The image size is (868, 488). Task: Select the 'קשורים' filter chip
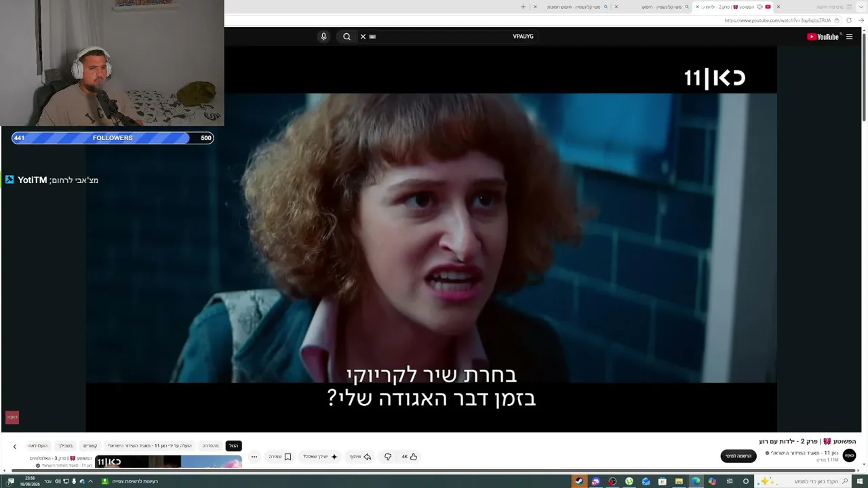[90, 446]
